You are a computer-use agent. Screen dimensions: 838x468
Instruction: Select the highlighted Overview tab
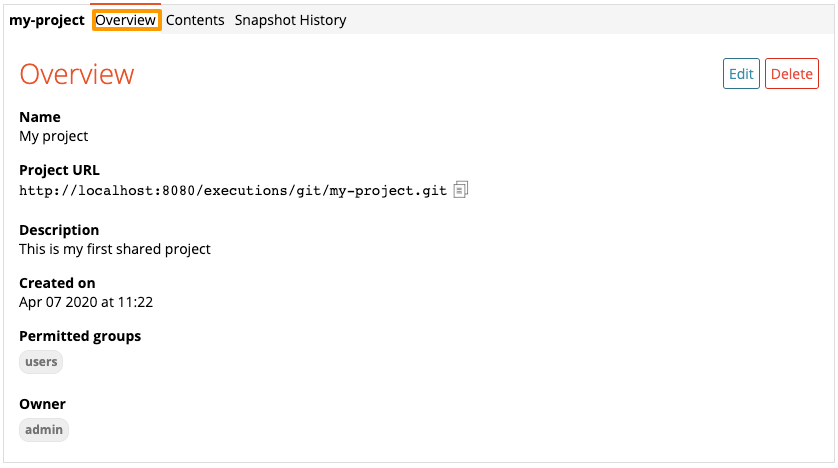[x=126, y=20]
